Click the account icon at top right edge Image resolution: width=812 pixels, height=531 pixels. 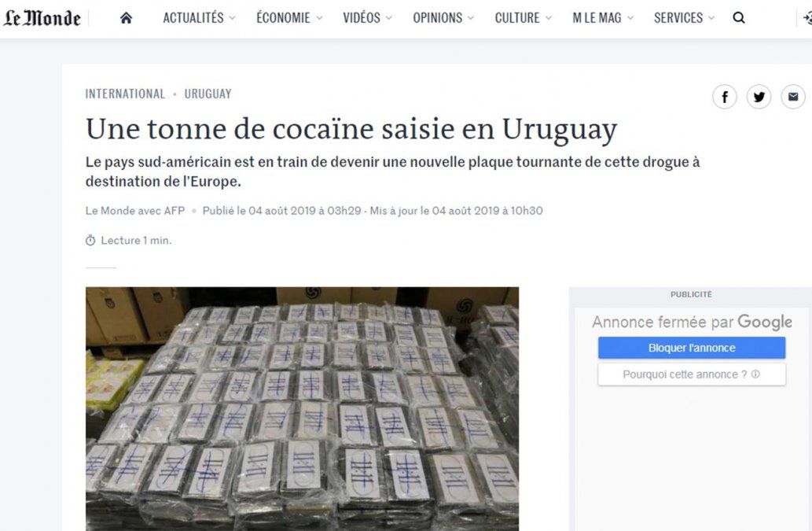pyautogui.click(x=806, y=18)
